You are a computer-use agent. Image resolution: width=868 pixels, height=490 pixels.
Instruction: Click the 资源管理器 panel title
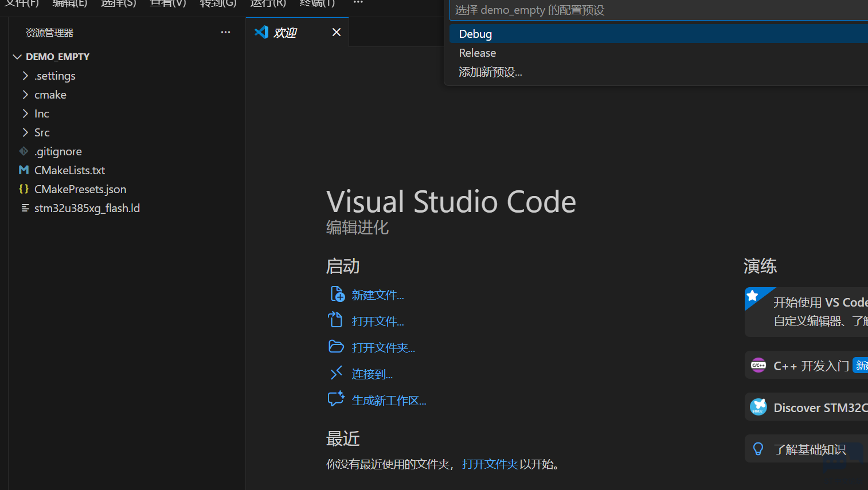(x=50, y=33)
